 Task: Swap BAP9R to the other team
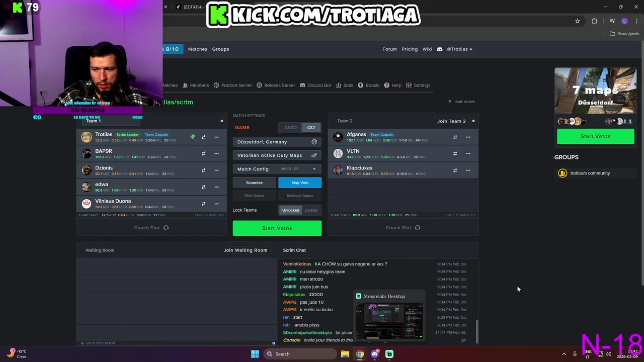click(x=203, y=153)
